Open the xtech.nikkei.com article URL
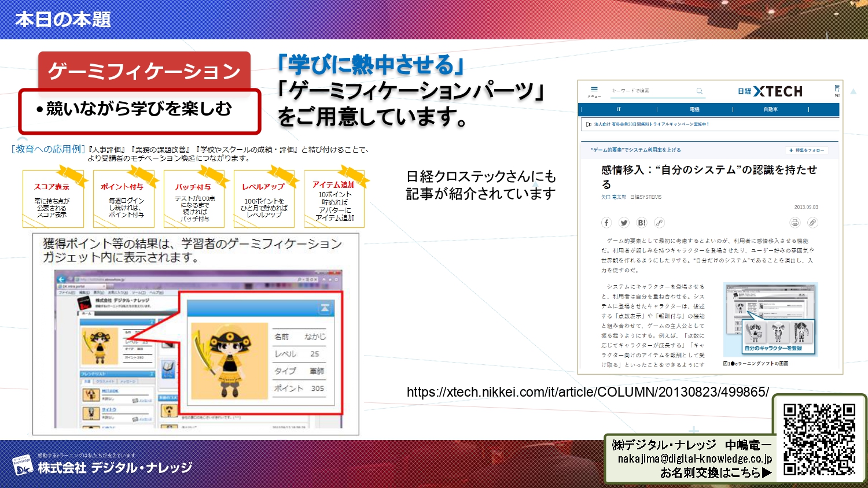 pyautogui.click(x=587, y=392)
